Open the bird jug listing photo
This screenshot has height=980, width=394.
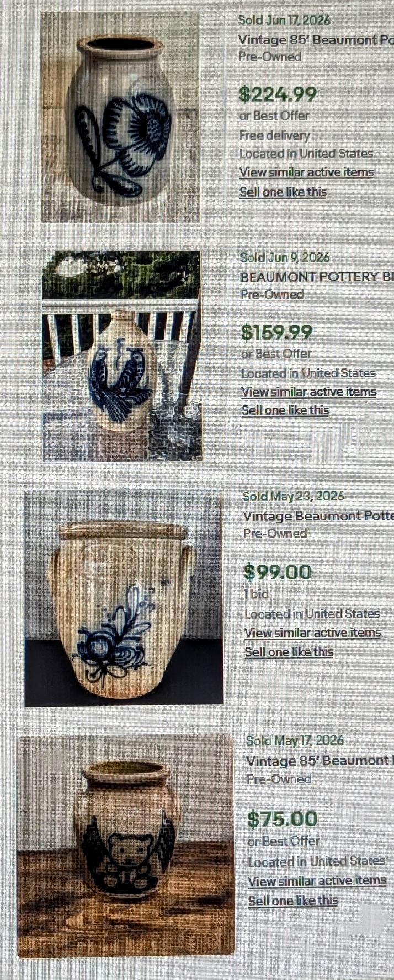coord(122,356)
